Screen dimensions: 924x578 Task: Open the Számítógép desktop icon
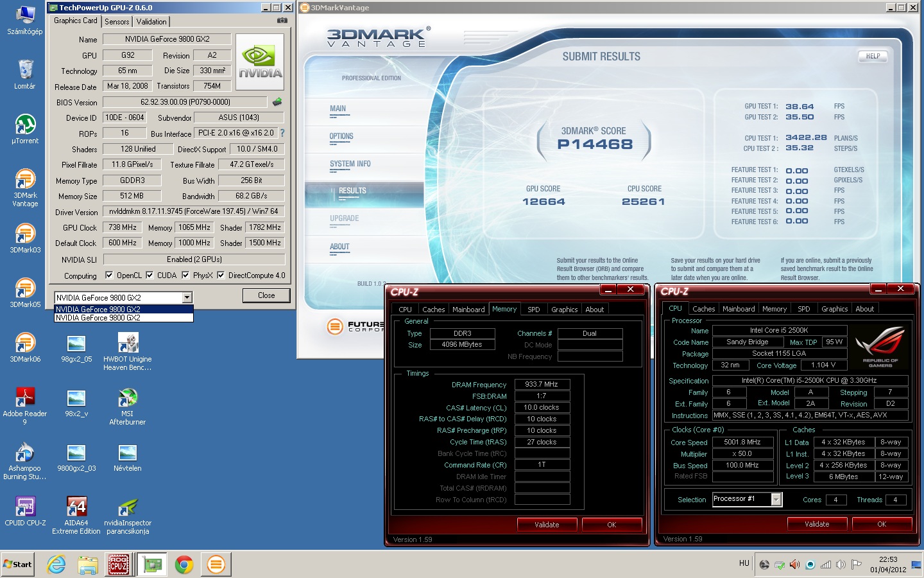click(25, 21)
